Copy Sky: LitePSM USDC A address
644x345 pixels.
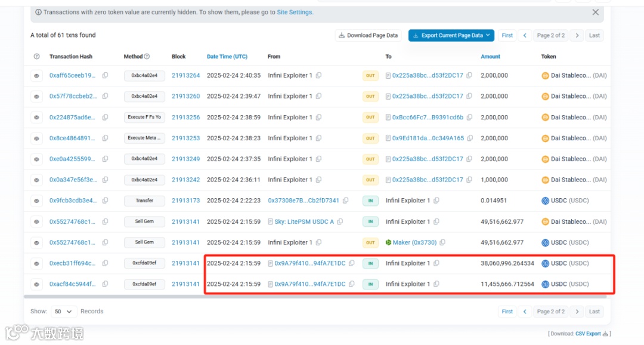point(340,221)
